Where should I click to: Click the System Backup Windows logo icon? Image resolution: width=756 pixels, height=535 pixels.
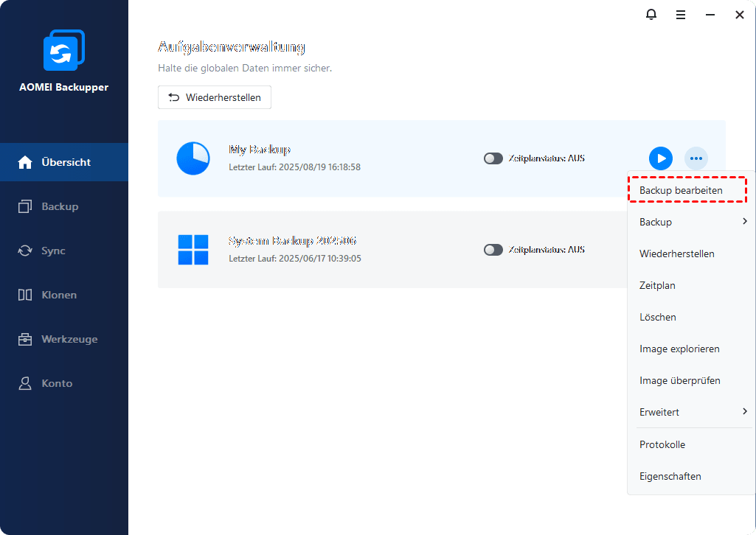[x=193, y=250]
